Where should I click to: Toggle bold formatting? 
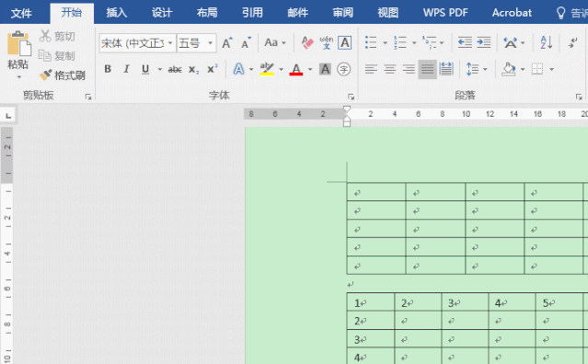pos(108,69)
